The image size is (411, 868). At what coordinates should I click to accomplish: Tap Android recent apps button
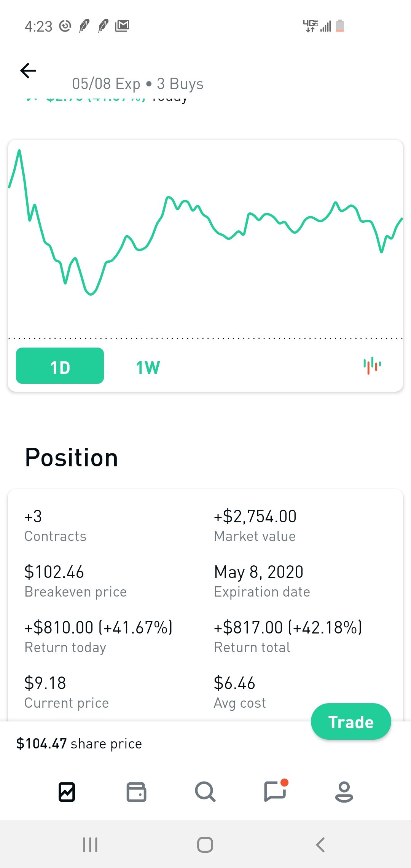[x=90, y=845]
